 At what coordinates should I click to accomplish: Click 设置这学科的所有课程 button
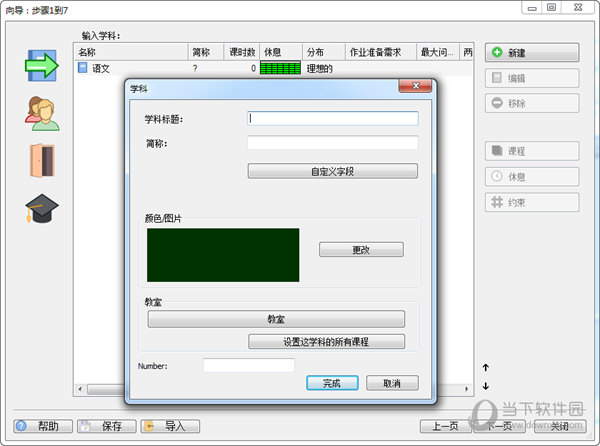coord(326,342)
